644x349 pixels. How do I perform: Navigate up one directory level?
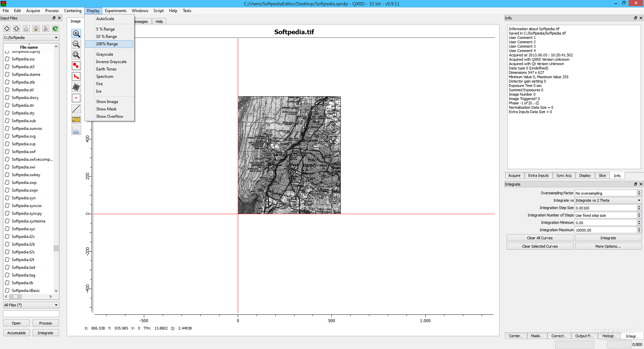point(16,29)
